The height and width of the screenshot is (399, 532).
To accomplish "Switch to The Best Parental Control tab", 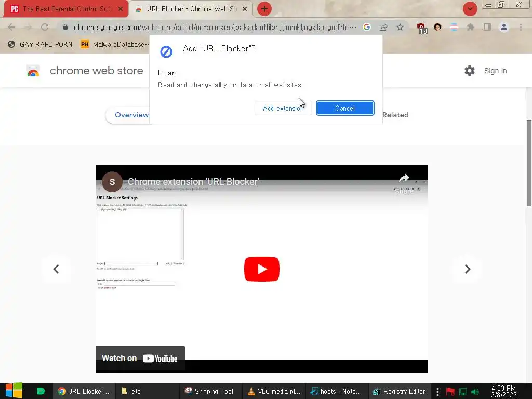I will 66,9.
